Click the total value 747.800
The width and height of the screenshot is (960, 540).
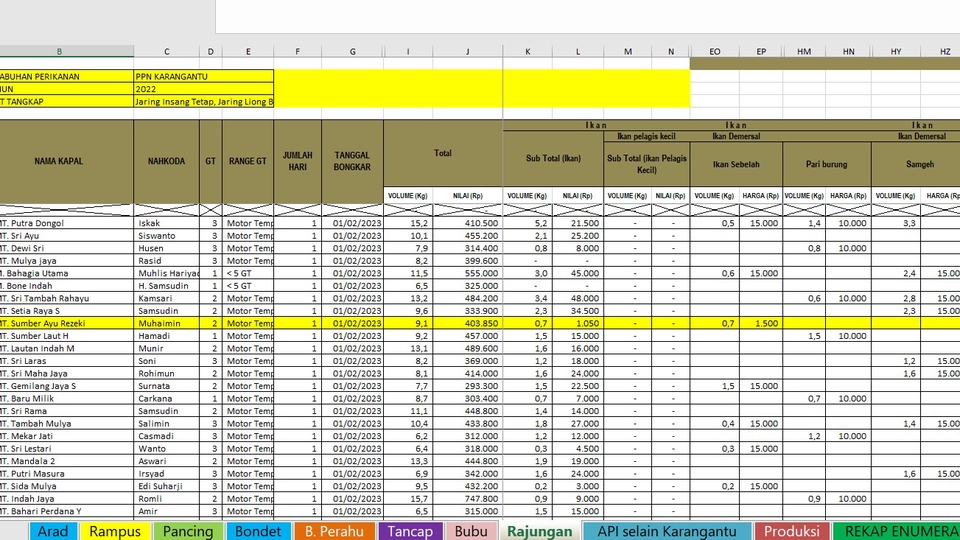pos(468,498)
